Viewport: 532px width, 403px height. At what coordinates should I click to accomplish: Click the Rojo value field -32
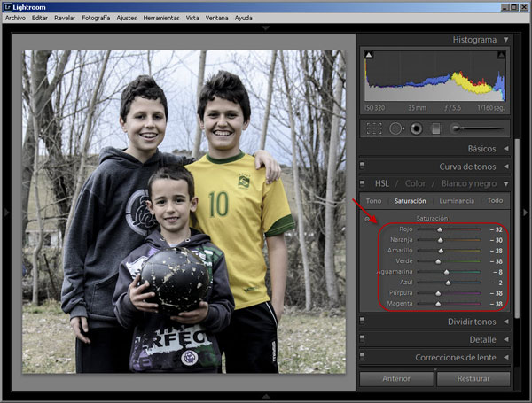click(x=497, y=229)
